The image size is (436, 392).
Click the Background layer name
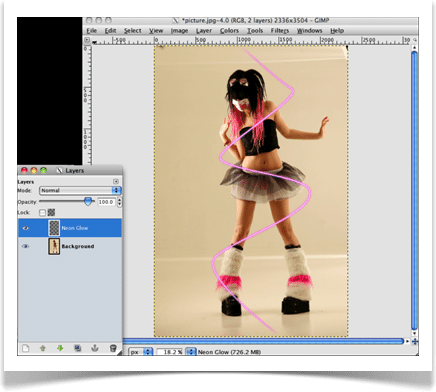click(78, 246)
